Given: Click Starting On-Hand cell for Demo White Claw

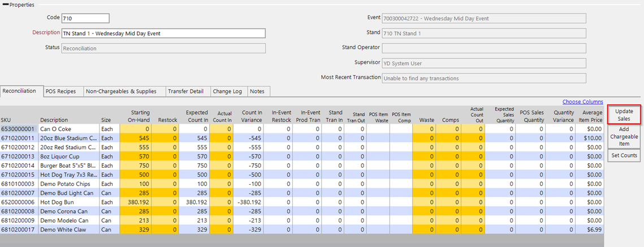Looking at the screenshot, I should (135, 229).
